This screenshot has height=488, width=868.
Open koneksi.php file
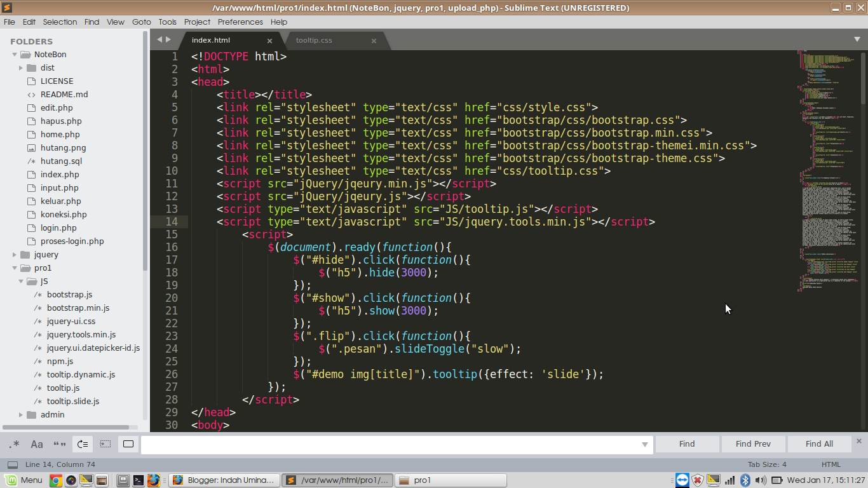tap(64, 215)
